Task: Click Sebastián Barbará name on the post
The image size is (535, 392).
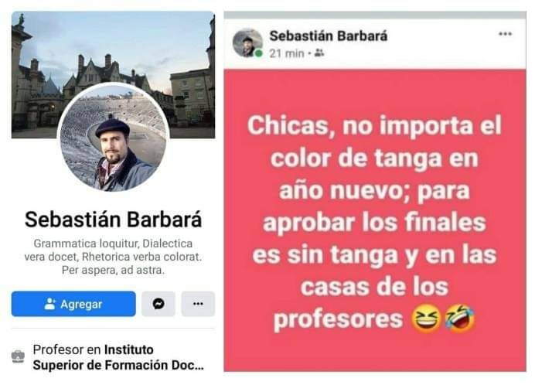Action: [329, 36]
